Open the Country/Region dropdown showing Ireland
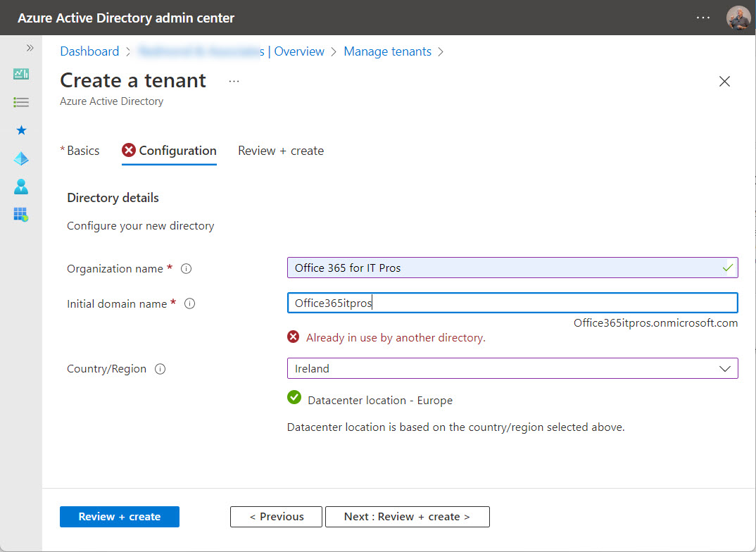756x552 pixels. (512, 368)
